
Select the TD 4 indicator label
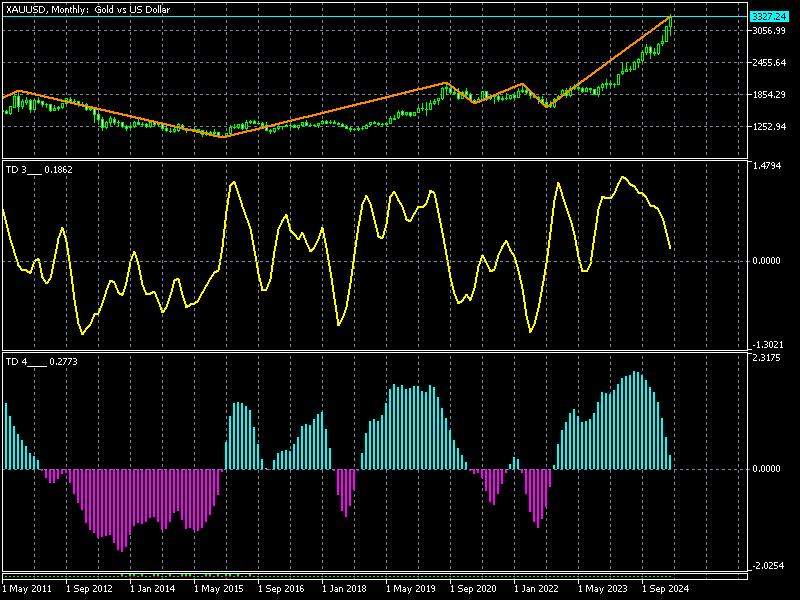click(42, 362)
